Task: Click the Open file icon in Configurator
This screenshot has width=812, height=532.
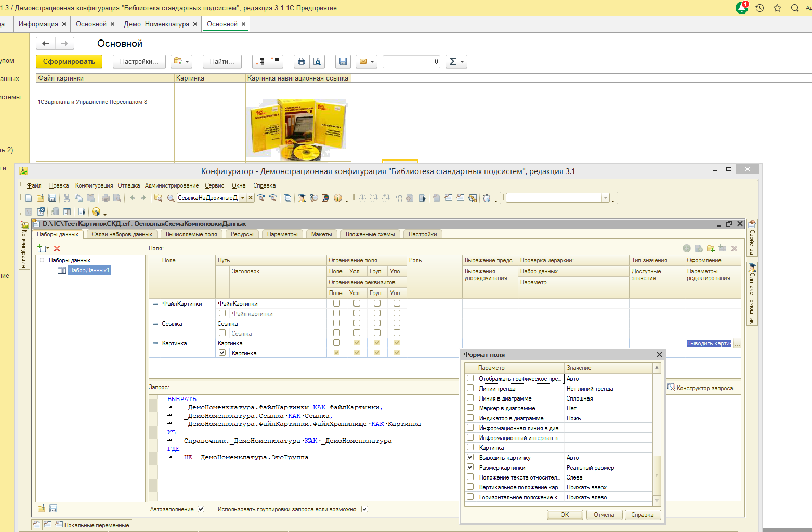Action: (x=41, y=198)
